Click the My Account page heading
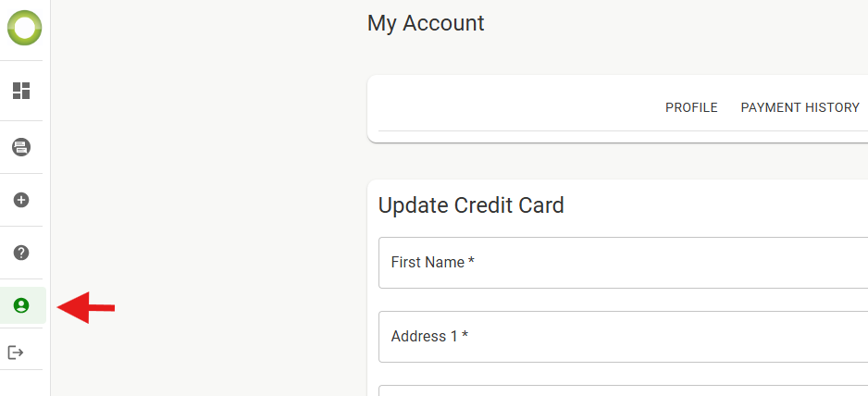This screenshot has height=396, width=868. pos(426,23)
